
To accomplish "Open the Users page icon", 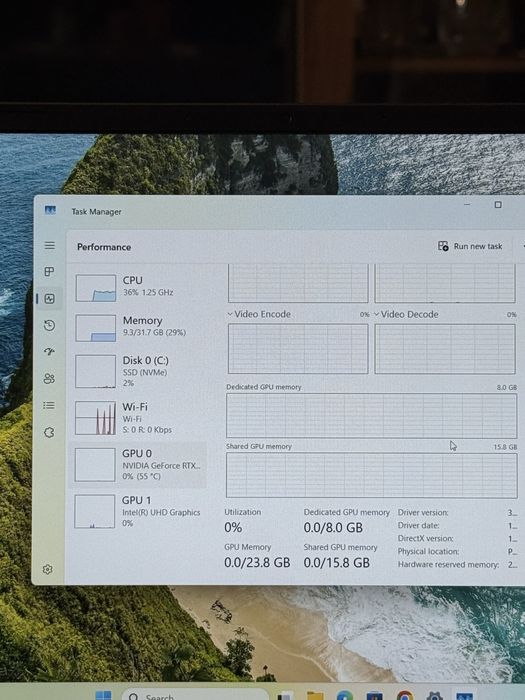I will pos(49,379).
